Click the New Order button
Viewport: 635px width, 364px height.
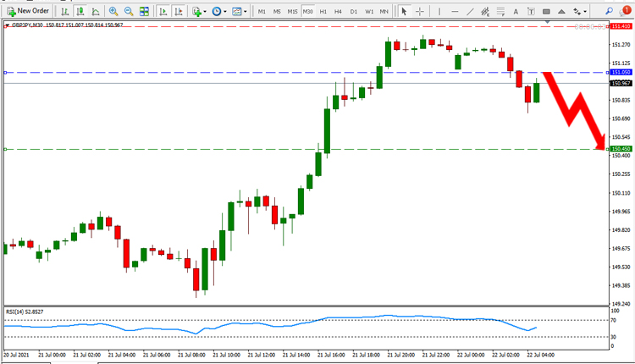pyautogui.click(x=28, y=11)
